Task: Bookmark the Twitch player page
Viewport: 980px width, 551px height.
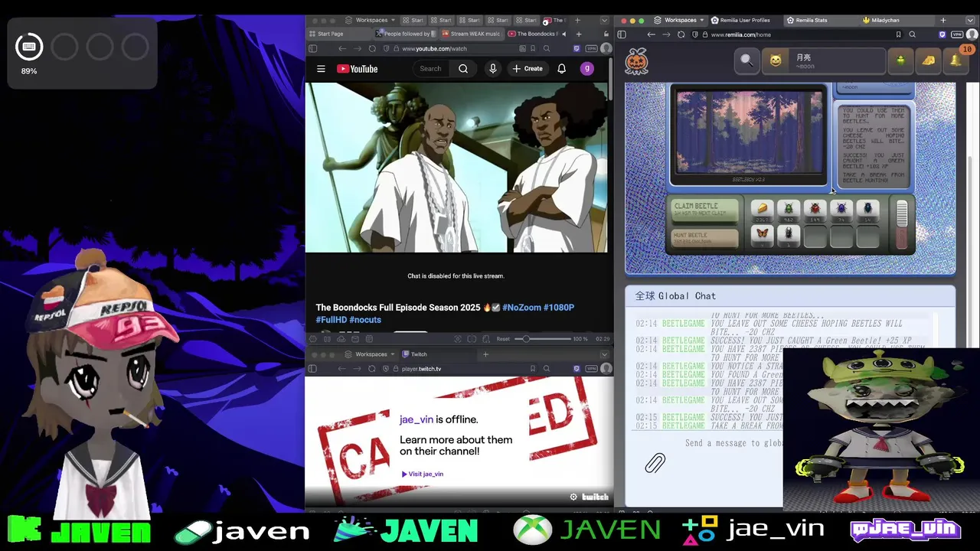Action: (x=532, y=369)
